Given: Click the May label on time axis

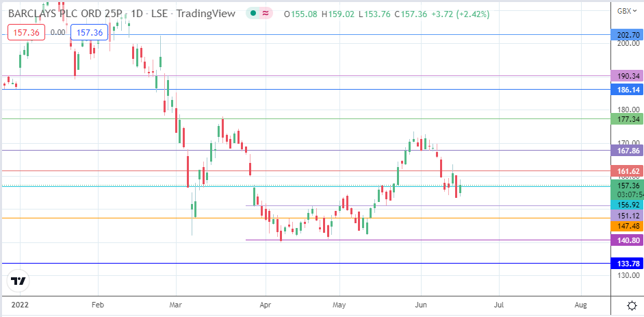Looking at the screenshot, I should [339, 305].
